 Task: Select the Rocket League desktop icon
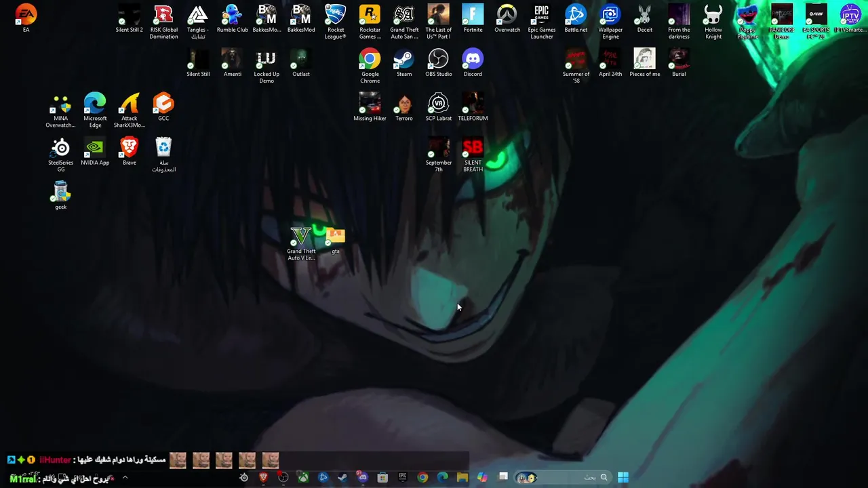point(335,22)
